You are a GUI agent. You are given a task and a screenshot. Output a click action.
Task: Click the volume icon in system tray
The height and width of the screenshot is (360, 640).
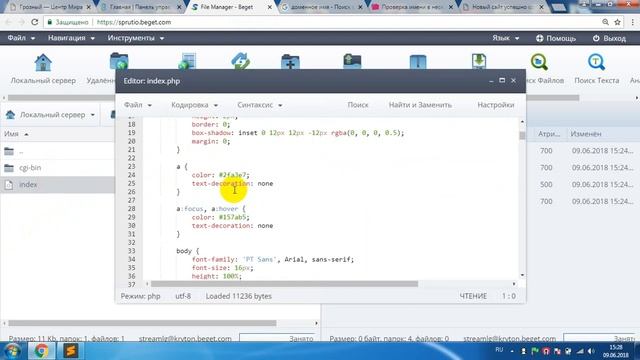click(x=591, y=351)
